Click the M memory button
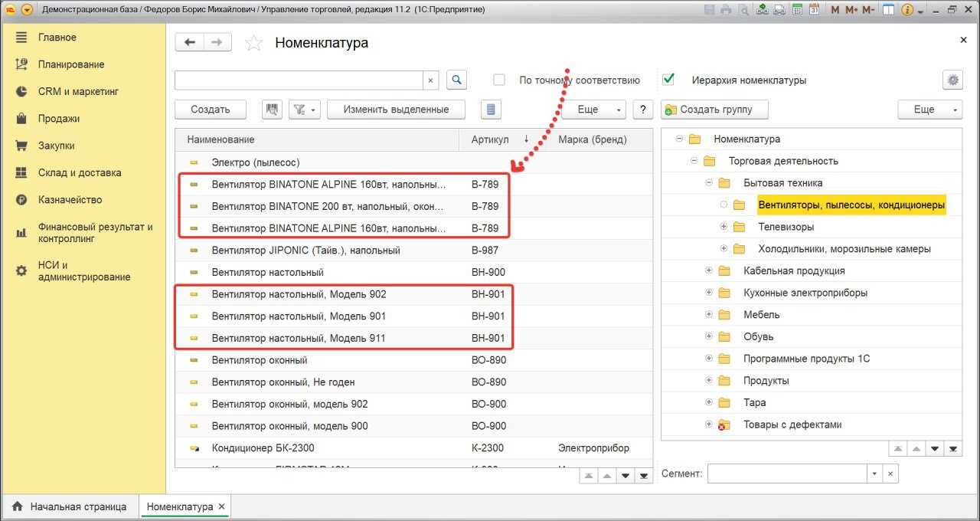 [835, 10]
